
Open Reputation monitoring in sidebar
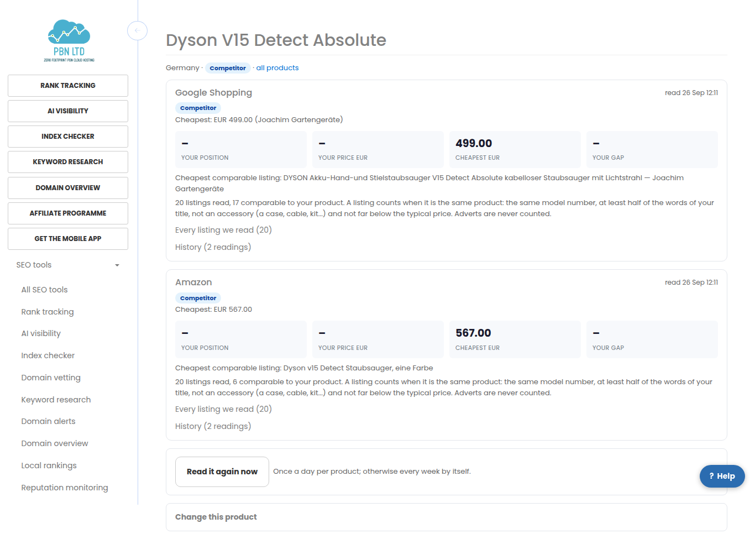(x=65, y=488)
